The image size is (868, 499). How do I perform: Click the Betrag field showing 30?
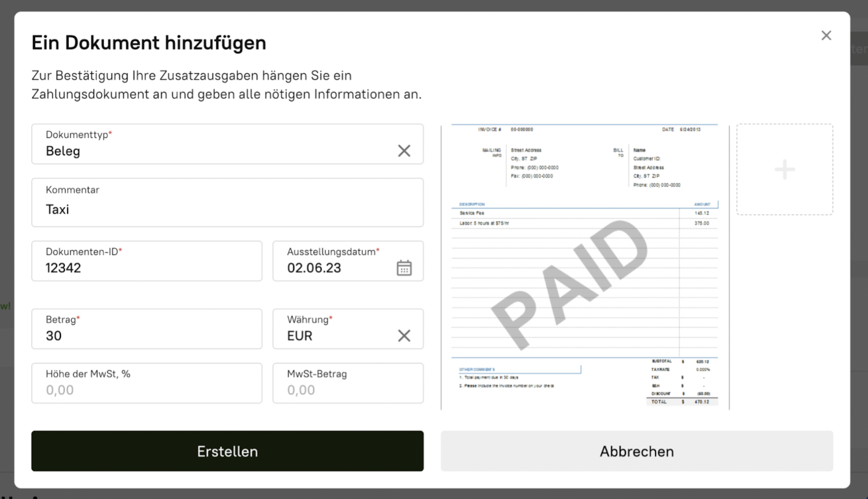tap(147, 335)
